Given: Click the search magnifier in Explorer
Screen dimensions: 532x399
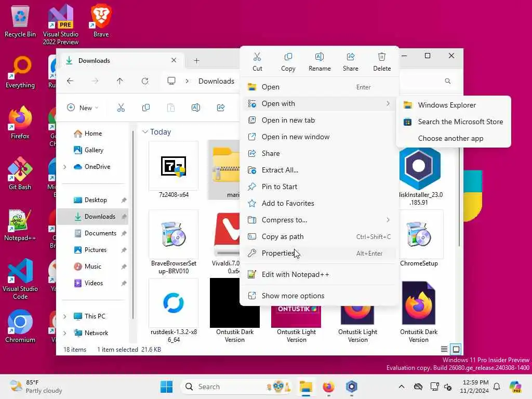Looking at the screenshot, I should [448, 81].
